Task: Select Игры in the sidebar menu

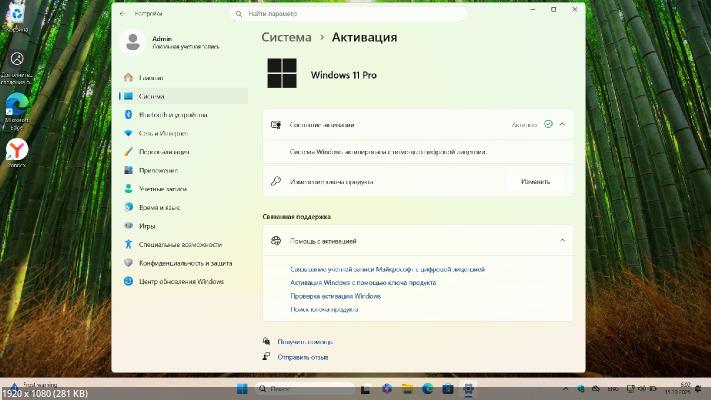Action: tap(147, 226)
